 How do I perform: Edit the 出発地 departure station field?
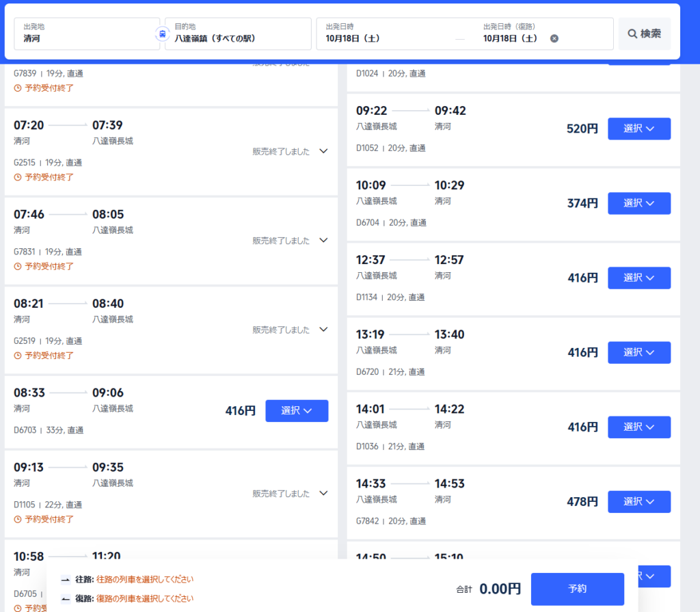[87, 34]
